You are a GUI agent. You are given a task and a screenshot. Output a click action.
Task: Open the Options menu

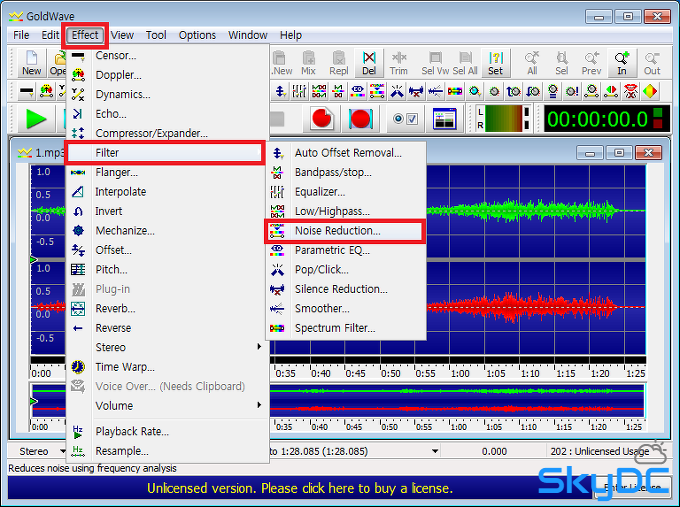click(197, 35)
